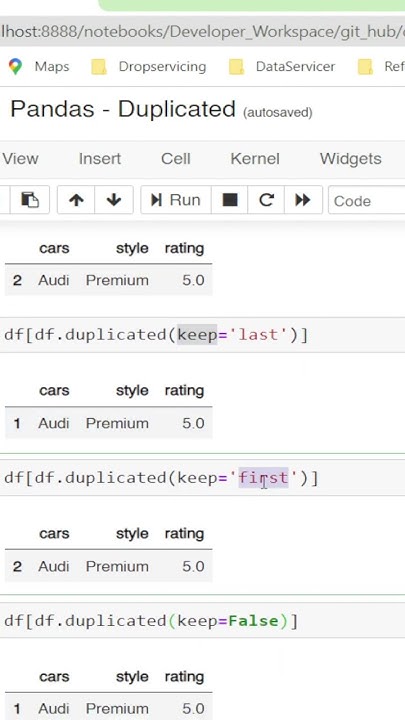Restart and run all with fast-forward icon
This screenshot has width=405, height=720.
pos(303,200)
